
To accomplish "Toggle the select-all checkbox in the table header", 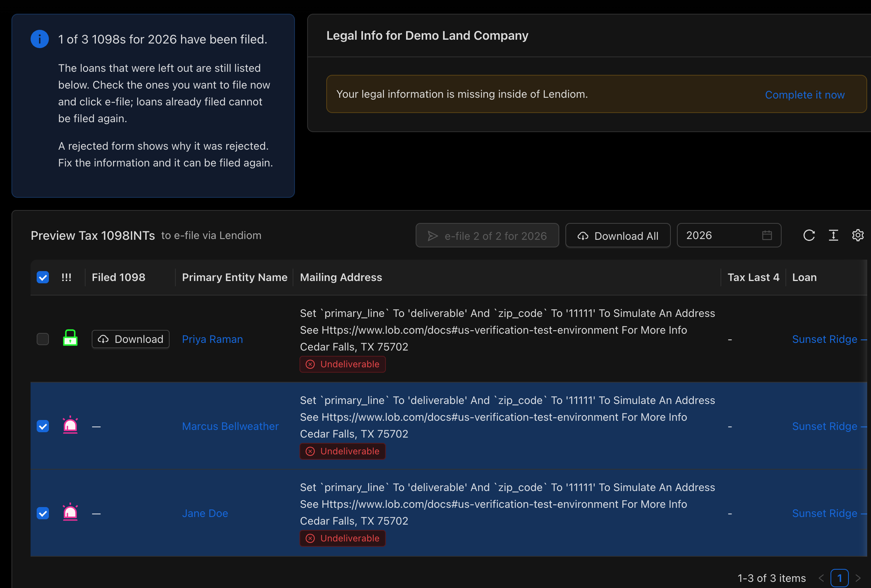I will tap(43, 277).
